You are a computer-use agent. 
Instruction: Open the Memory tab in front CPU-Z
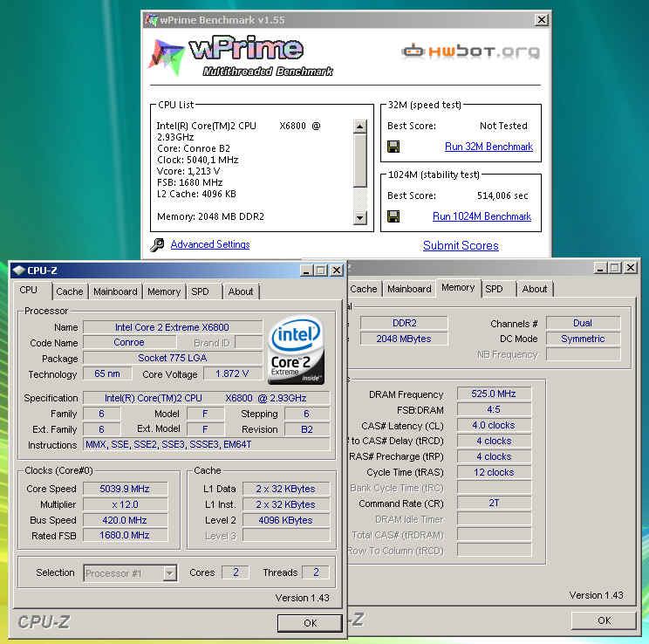(164, 291)
